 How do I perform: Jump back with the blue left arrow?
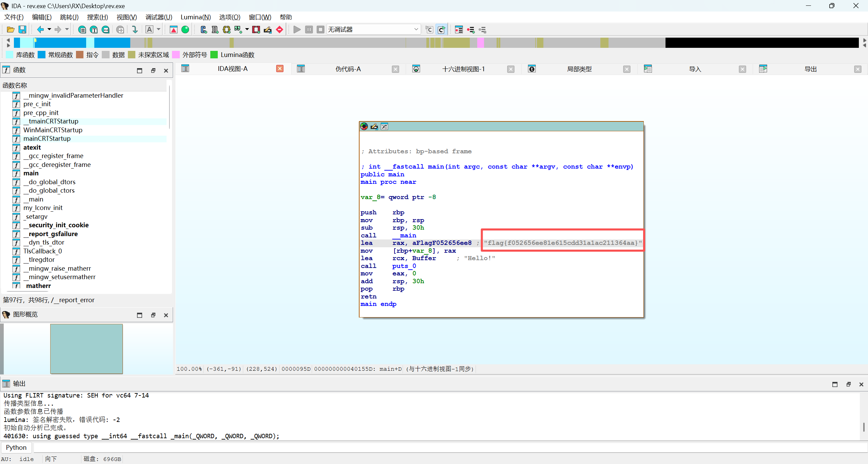[40, 30]
